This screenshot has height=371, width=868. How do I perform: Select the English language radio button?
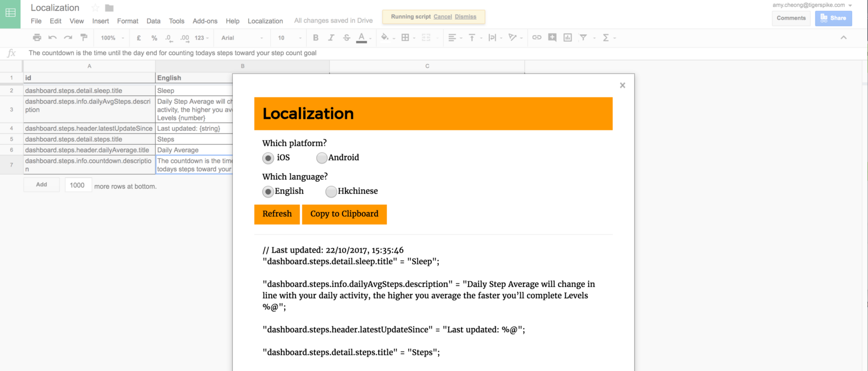click(x=268, y=191)
